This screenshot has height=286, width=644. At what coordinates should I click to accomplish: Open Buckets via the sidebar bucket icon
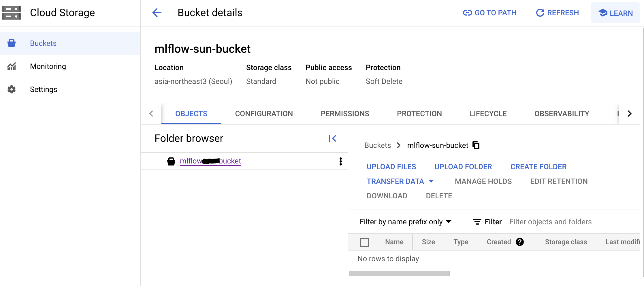(x=12, y=43)
